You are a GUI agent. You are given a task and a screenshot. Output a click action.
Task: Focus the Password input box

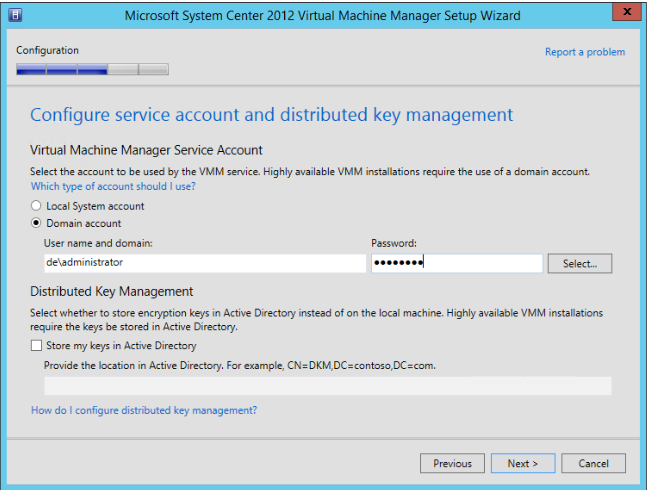457,263
